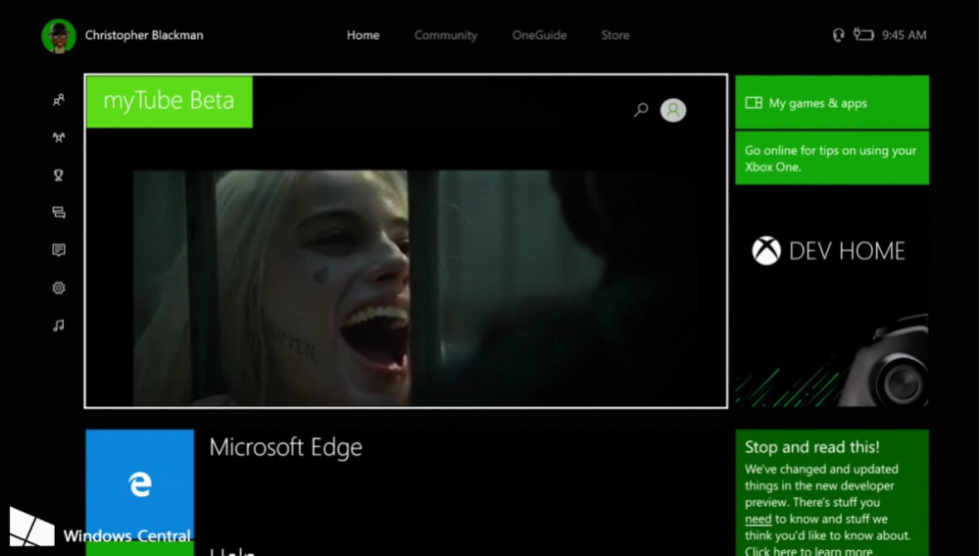This screenshot has height=556, width=980.
Task: Open the Messages icon in the sidebar
Action: pos(59,213)
